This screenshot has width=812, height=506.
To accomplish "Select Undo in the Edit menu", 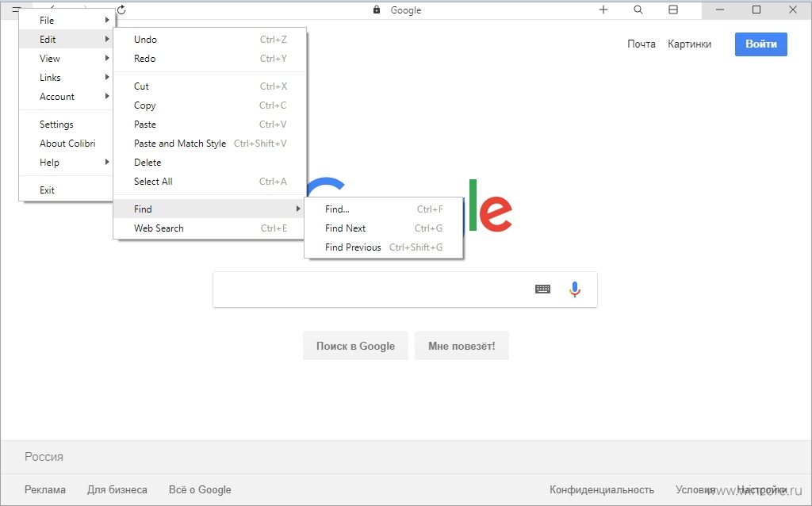I will 209,40.
